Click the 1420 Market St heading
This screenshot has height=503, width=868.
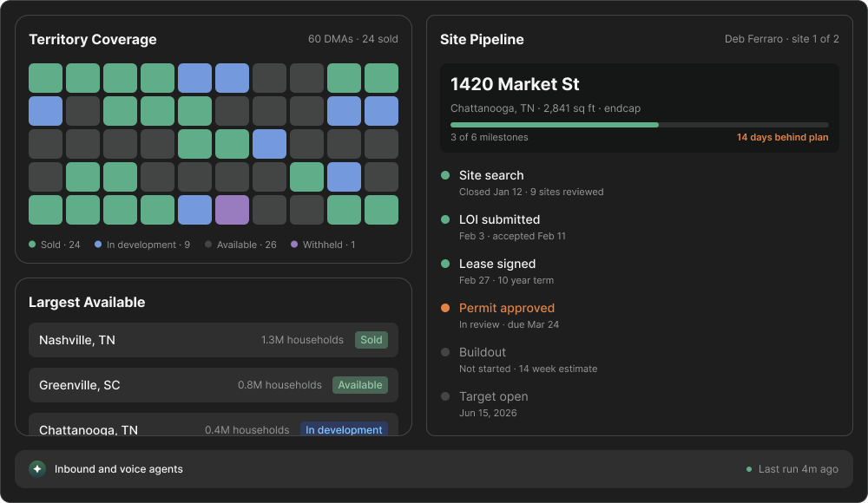point(515,84)
